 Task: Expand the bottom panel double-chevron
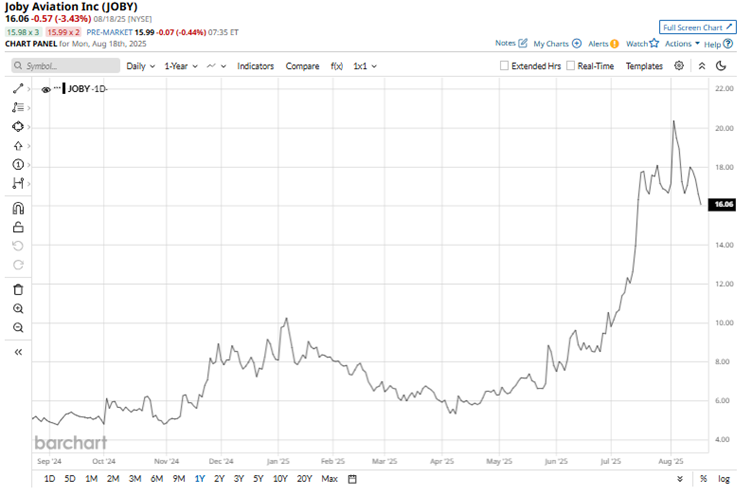680,479
